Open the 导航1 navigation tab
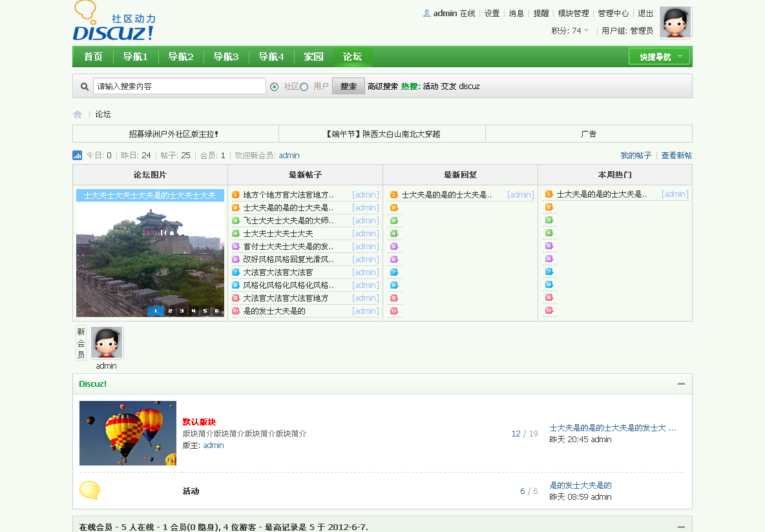 coord(136,57)
